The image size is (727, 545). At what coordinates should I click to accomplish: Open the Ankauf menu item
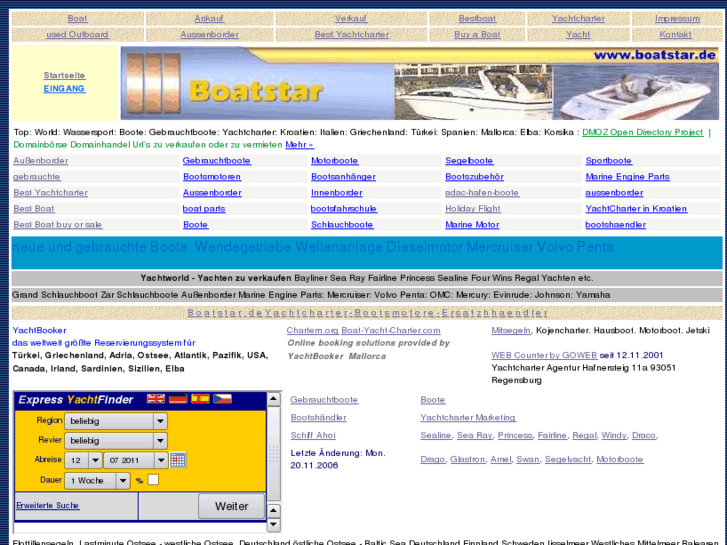point(209,19)
